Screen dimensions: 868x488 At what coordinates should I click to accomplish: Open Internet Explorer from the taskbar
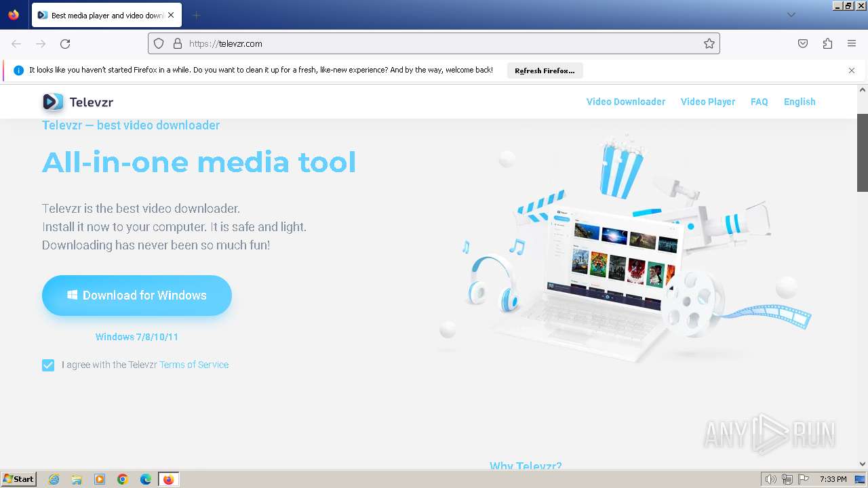coord(54,479)
